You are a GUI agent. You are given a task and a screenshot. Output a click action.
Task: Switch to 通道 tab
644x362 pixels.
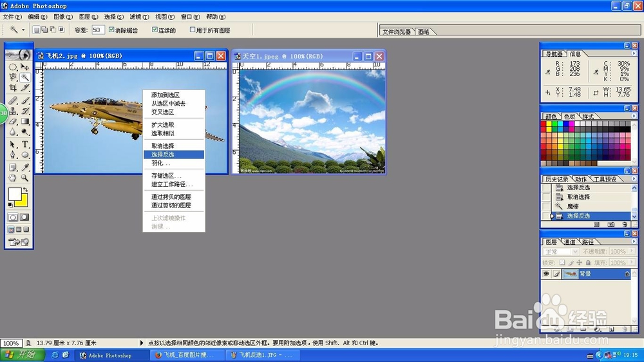coord(569,242)
